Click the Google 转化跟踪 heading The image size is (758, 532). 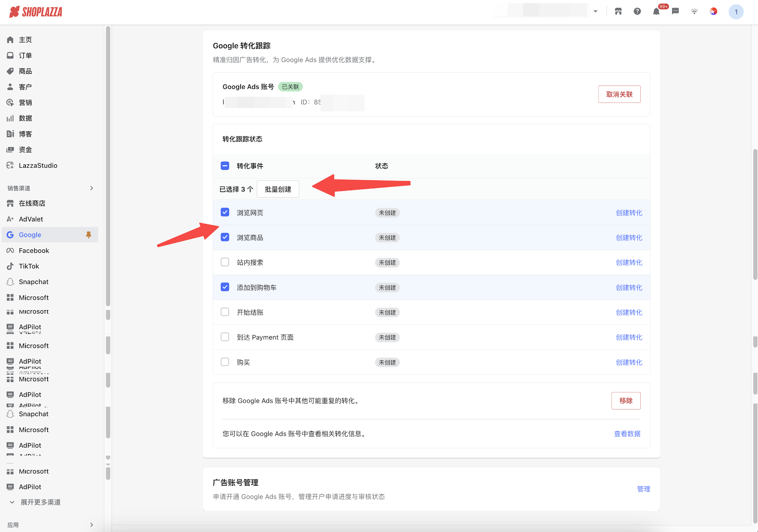[242, 46]
